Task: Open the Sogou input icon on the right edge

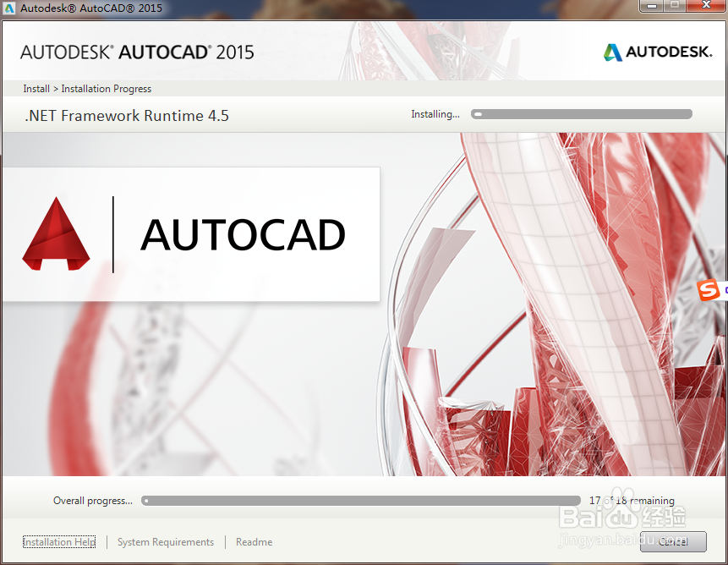Action: (x=710, y=290)
